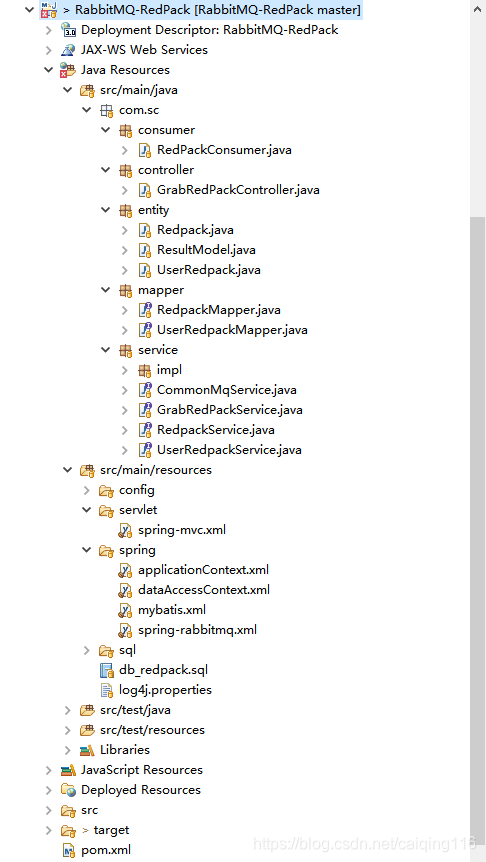Screen dimensions: 486x862
Task: Click the db_redpack.sql file icon
Action: (x=106, y=670)
